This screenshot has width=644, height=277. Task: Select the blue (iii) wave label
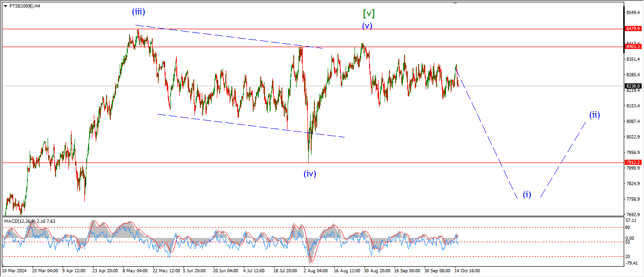pos(138,13)
